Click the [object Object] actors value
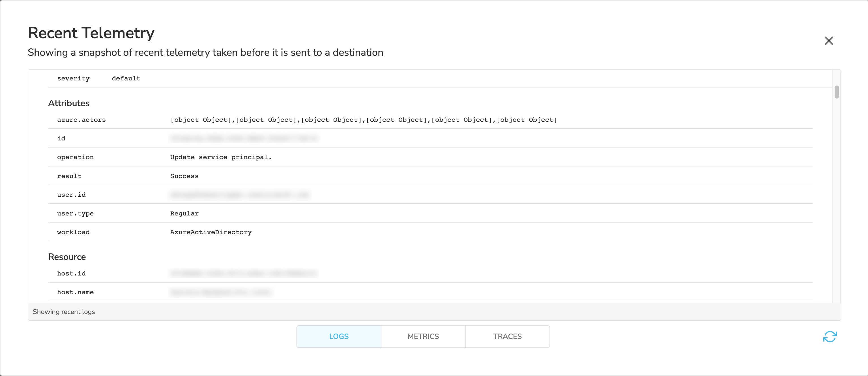The width and height of the screenshot is (868, 376). [364, 120]
